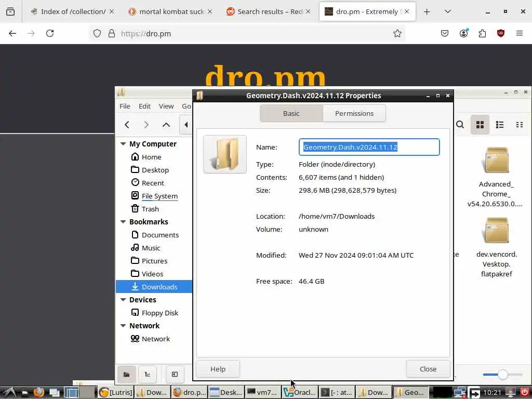This screenshot has height=399, width=532.
Task: Click the power icon in system tray
Action: [524, 392]
